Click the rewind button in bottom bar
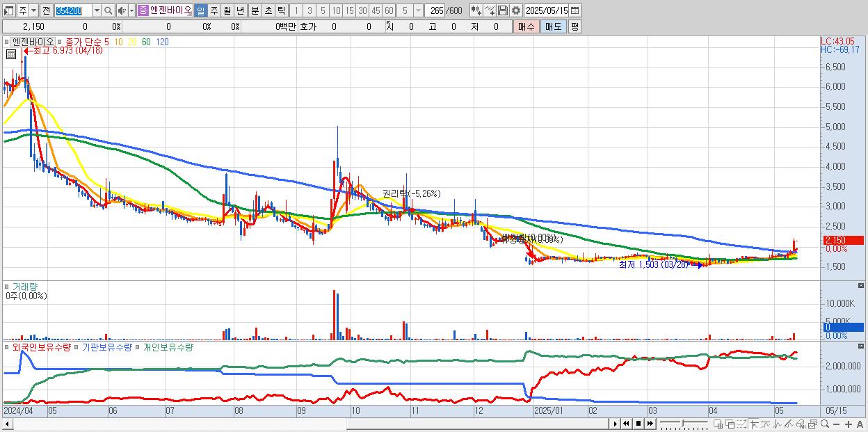868x432 pixels. point(626,424)
